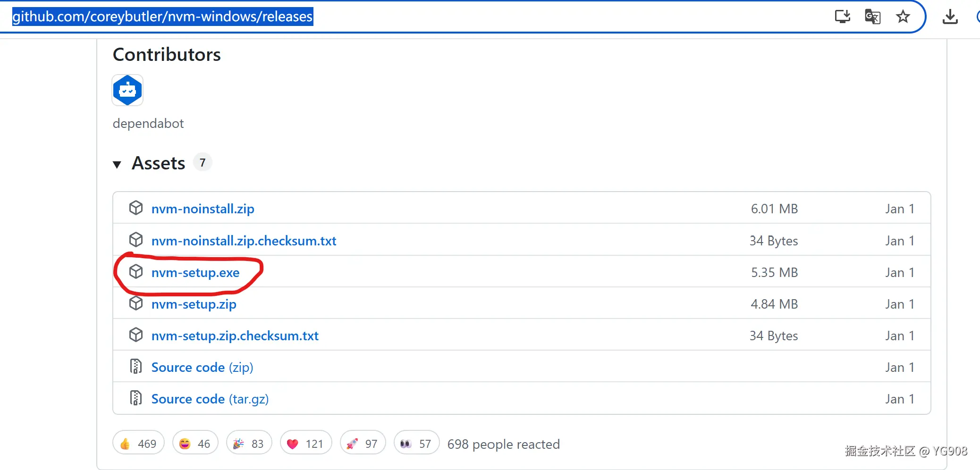Viewport: 980px width, 470px height.
Task: Toggle the thumbs up reaction 469
Action: point(138,443)
